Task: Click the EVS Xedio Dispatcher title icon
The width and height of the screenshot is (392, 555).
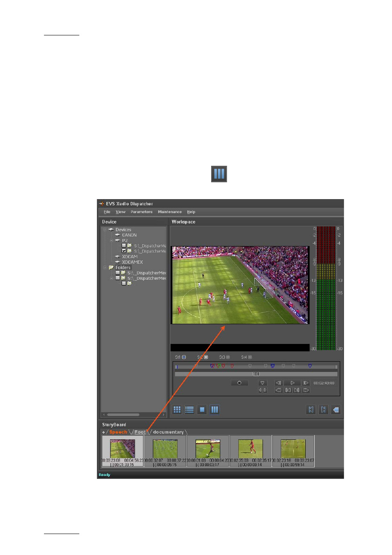Action: point(101,204)
